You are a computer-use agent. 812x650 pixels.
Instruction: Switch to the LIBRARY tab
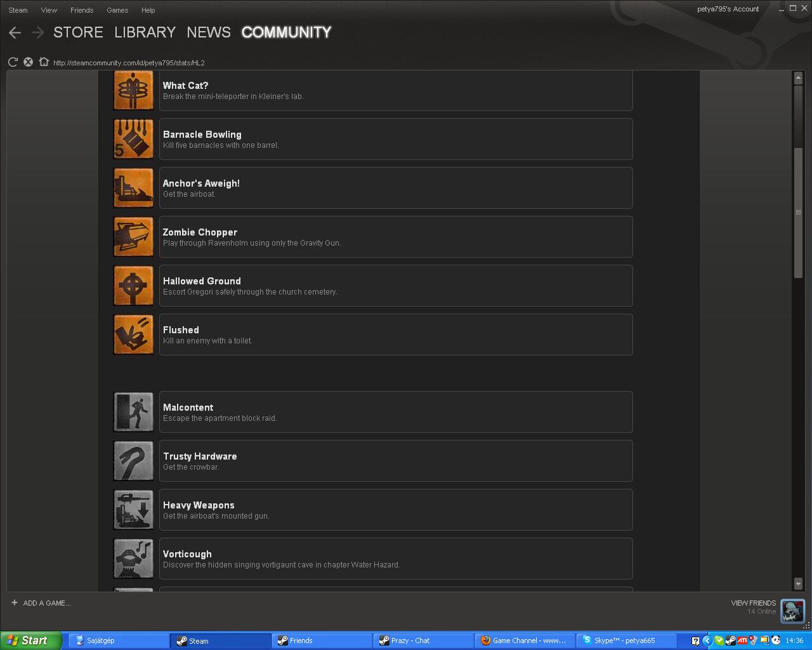(x=145, y=32)
